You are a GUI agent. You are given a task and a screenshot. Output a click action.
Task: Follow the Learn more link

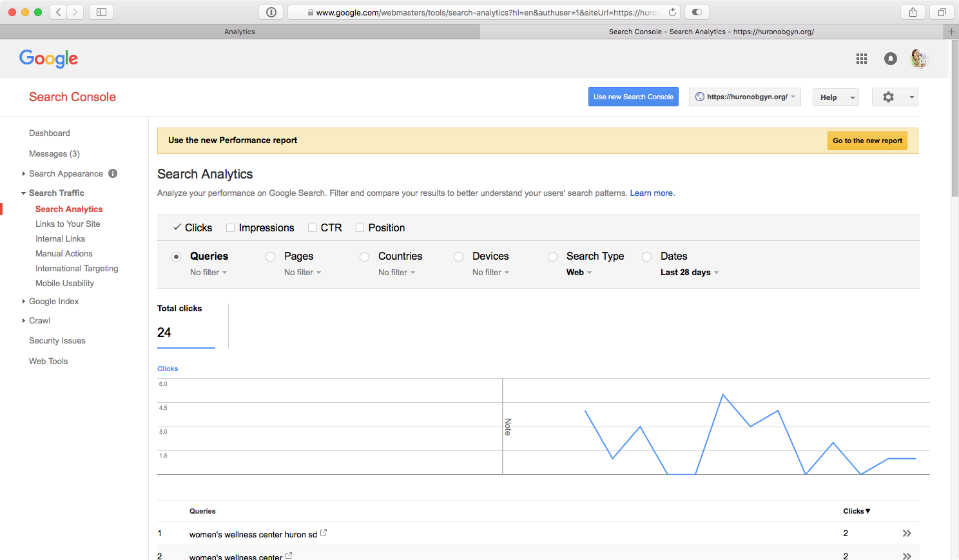click(x=652, y=193)
